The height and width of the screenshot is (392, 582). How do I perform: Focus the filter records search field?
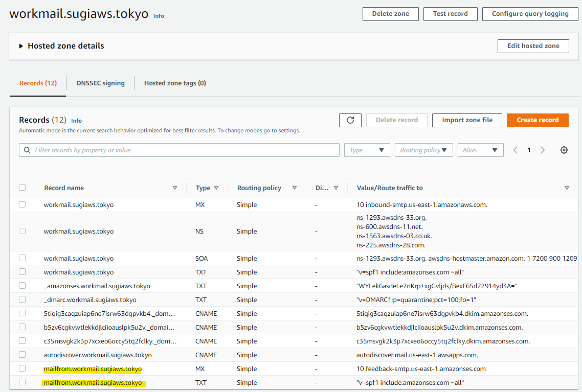184,150
